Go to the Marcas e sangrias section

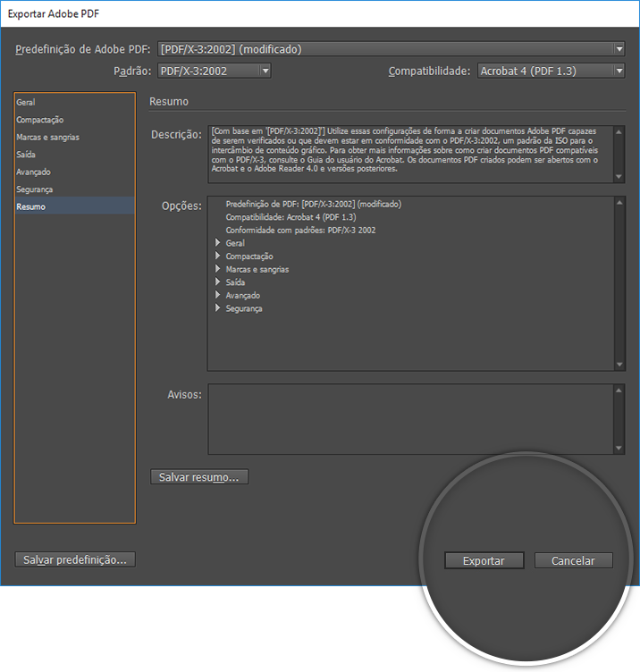click(48, 138)
